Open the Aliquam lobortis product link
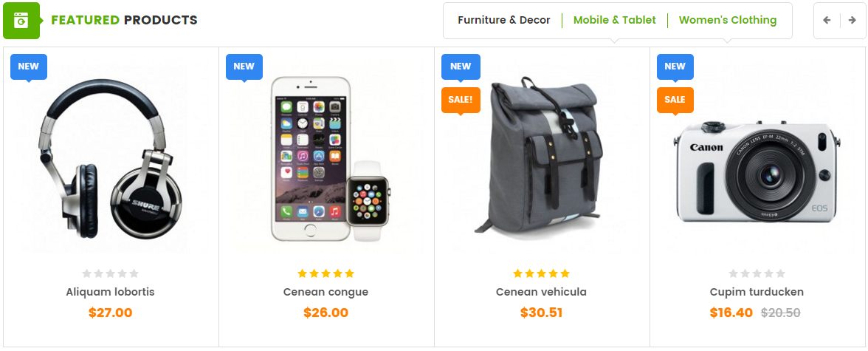This screenshot has width=868, height=351. [x=110, y=292]
